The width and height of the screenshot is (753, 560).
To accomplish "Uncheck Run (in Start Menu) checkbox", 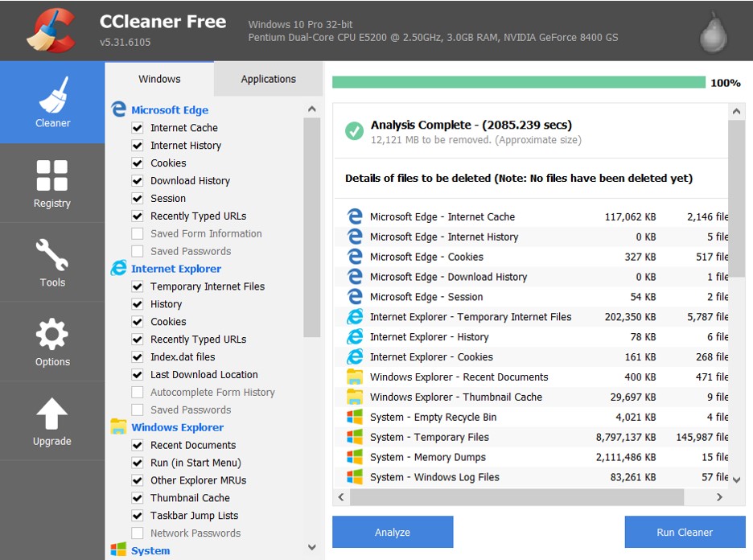I will point(138,463).
